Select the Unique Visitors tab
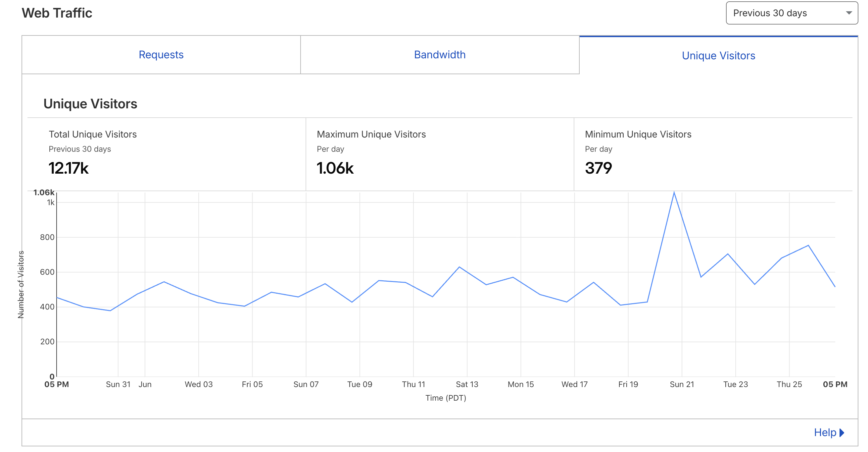The image size is (868, 452). pyautogui.click(x=718, y=55)
